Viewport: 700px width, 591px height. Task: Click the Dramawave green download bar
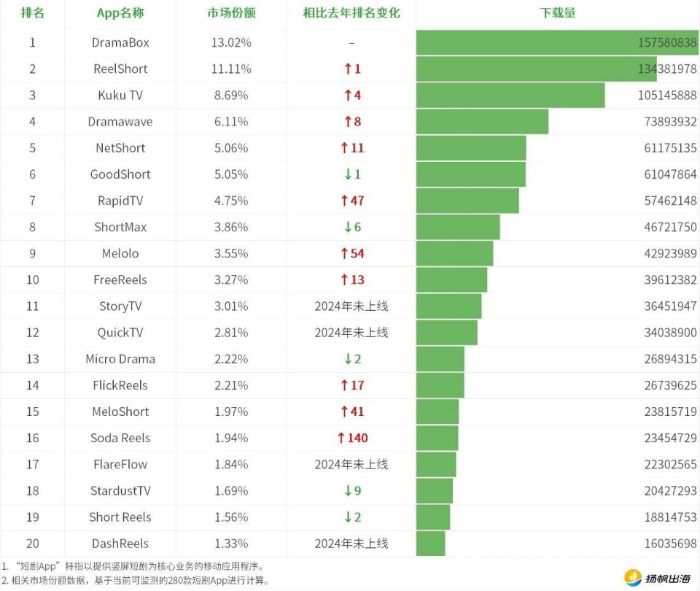pos(482,122)
